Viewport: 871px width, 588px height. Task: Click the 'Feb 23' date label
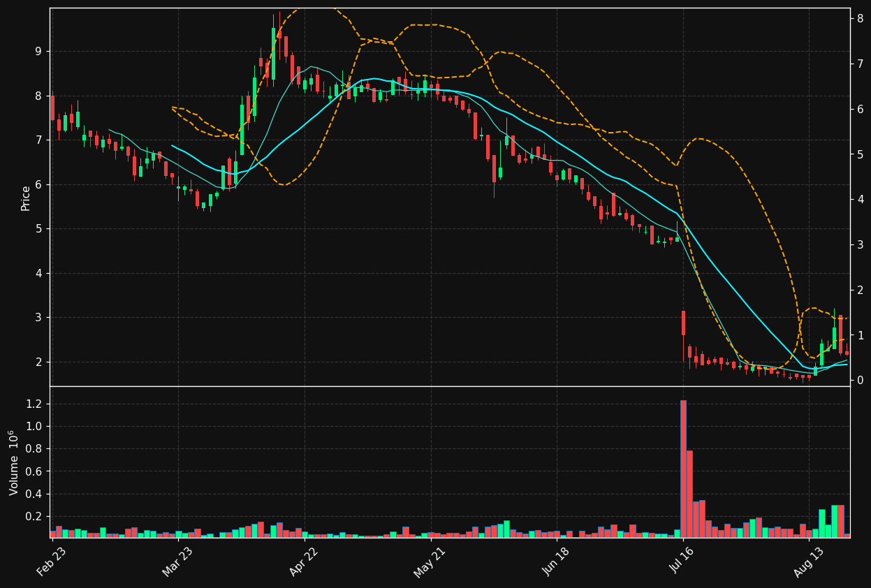[52, 561]
